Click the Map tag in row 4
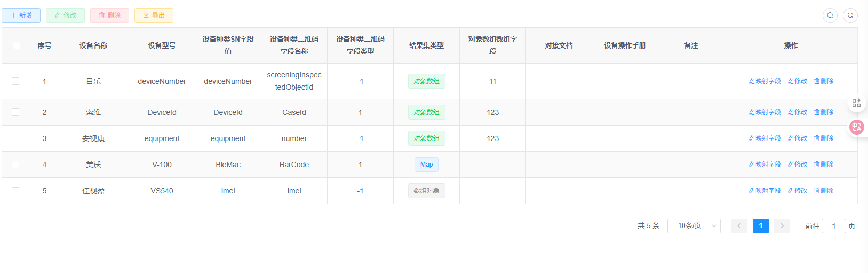 (426, 165)
